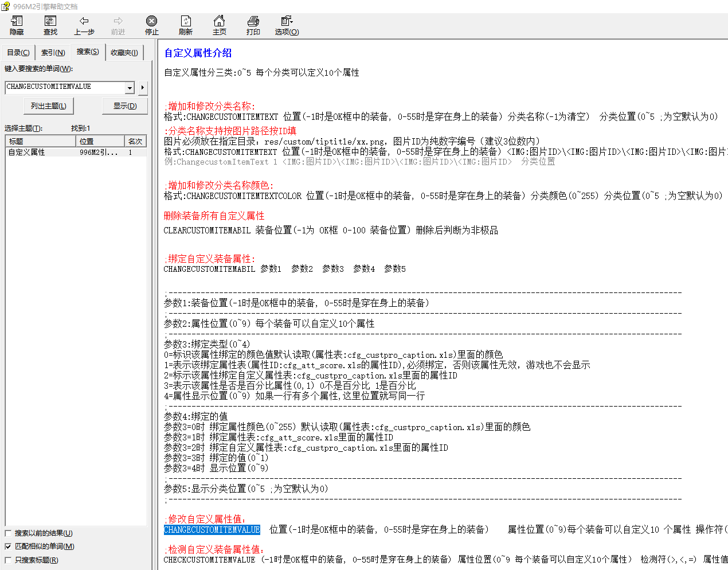Print the document using the 打印 icon
This screenshot has height=570, width=728.
pyautogui.click(x=253, y=26)
